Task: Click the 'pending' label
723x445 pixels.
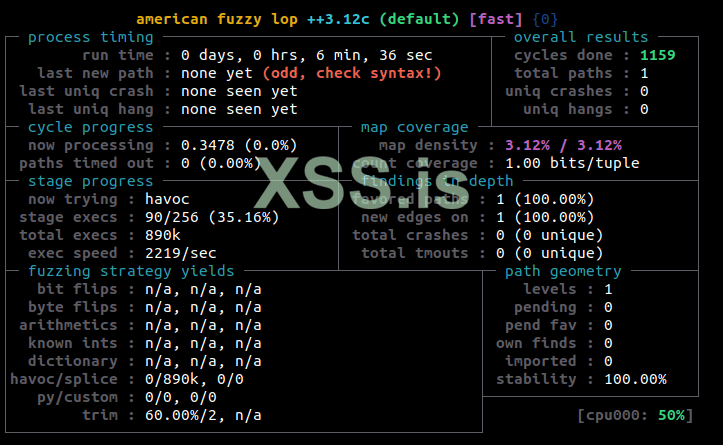Action: point(545,307)
